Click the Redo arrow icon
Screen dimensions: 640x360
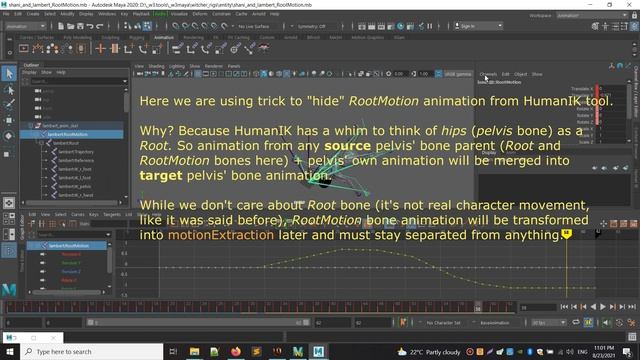[x=100, y=26]
